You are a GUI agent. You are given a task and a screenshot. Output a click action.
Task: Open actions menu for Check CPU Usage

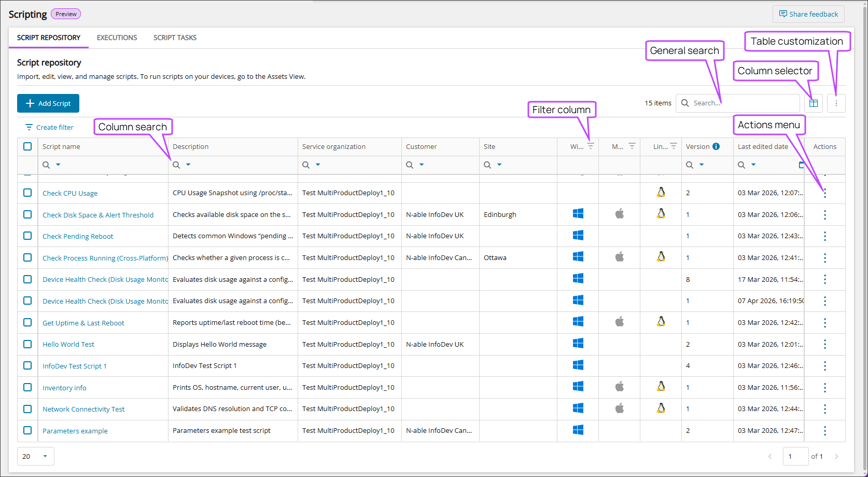(x=825, y=193)
